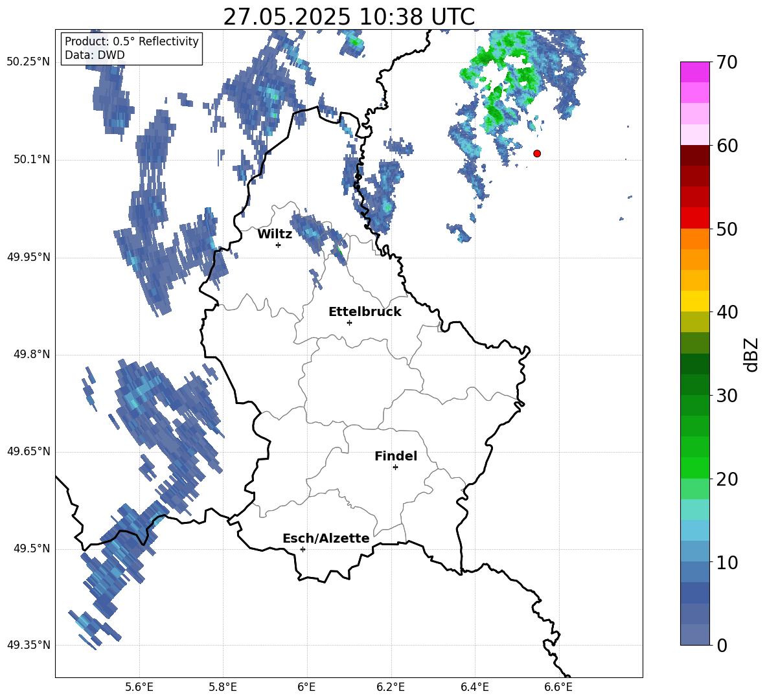
Task: Click the magenta 70 dBZ colorbar segment
Action: point(694,72)
